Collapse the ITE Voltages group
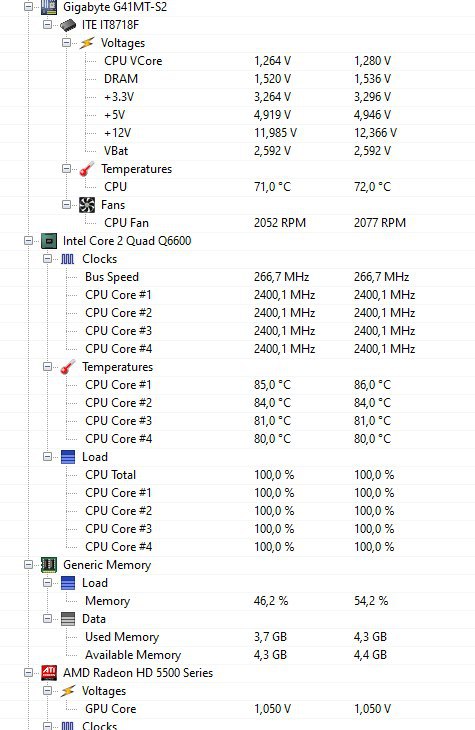 click(67, 42)
